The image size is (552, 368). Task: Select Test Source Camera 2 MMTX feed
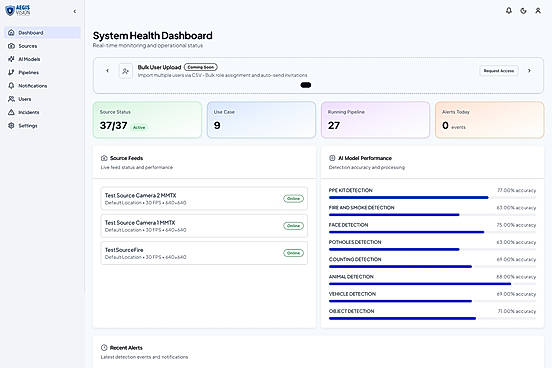[x=204, y=199]
